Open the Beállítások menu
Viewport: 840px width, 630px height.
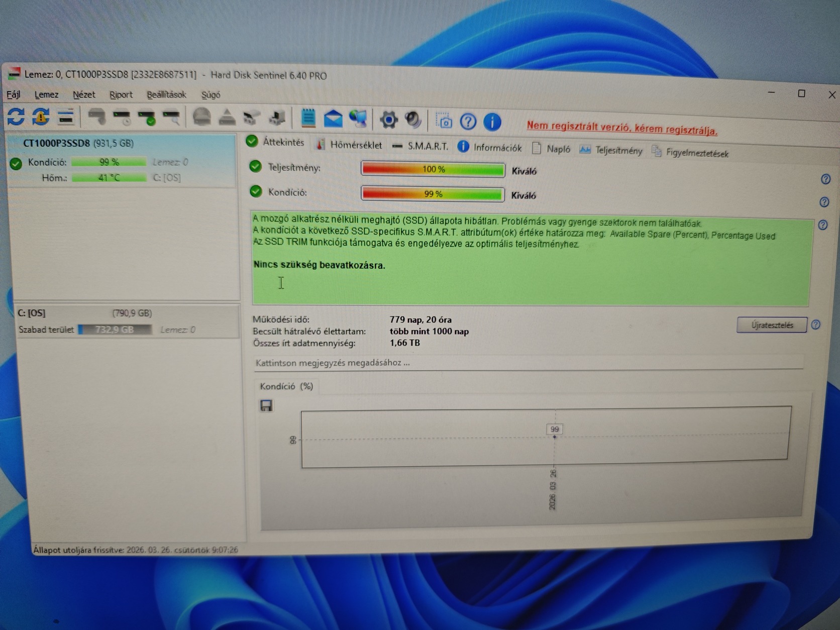click(166, 94)
